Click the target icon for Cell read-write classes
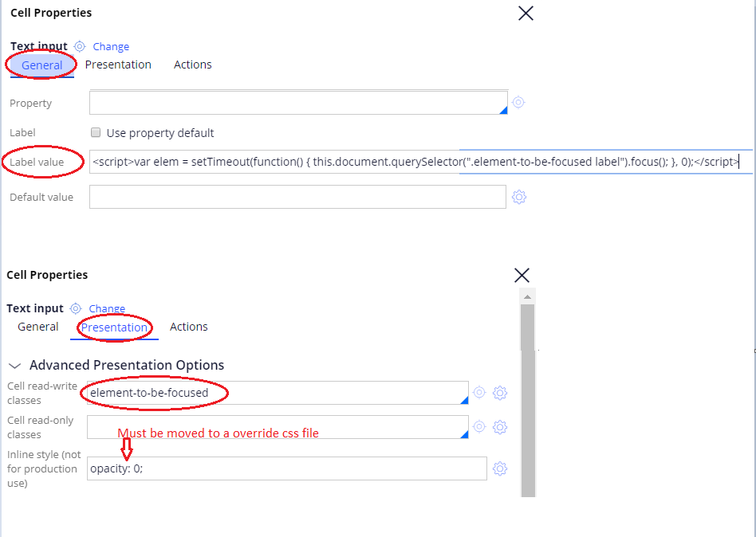This screenshot has height=537, width=756. (x=479, y=393)
